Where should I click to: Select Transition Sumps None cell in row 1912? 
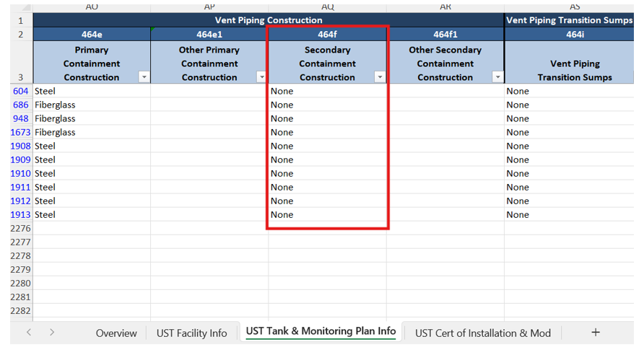569,201
